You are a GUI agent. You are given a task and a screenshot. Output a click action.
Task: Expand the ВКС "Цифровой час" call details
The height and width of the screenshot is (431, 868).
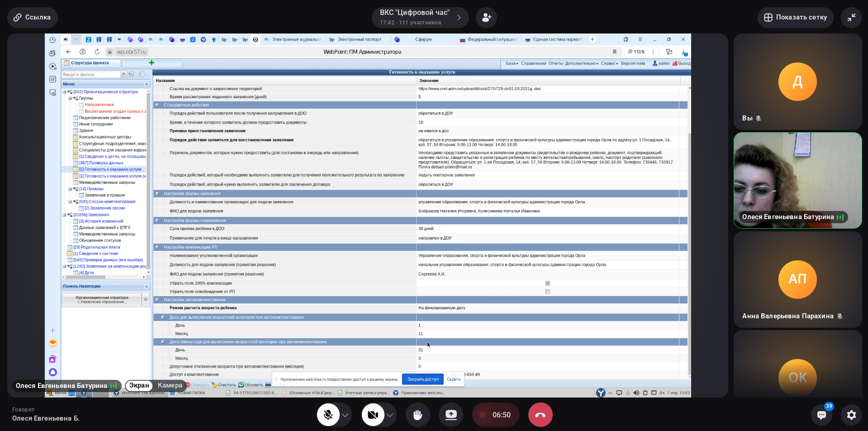[459, 18]
